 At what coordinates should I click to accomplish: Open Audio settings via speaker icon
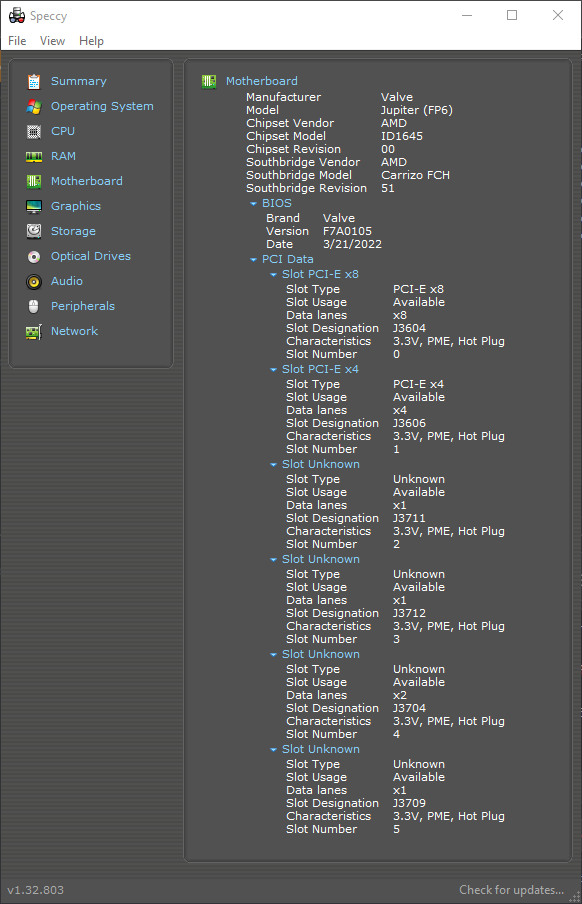[x=35, y=281]
